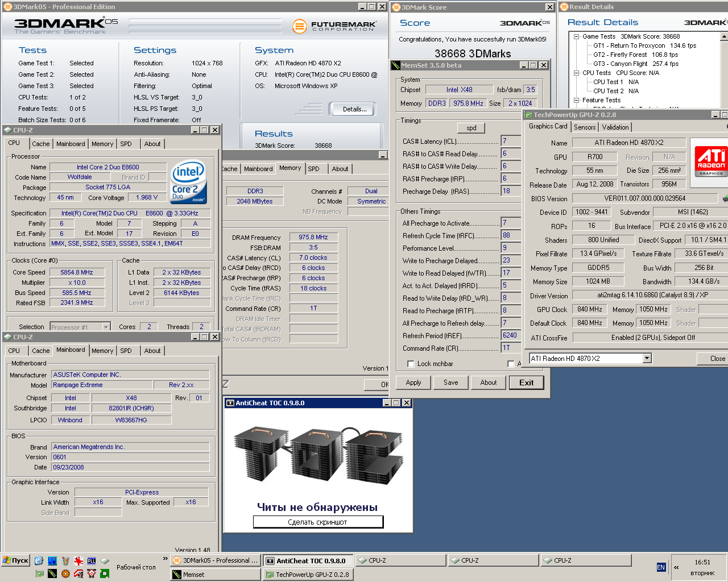The width and height of the screenshot is (728, 582).
Task: Click the EN language indicator in the tray
Action: (x=661, y=567)
